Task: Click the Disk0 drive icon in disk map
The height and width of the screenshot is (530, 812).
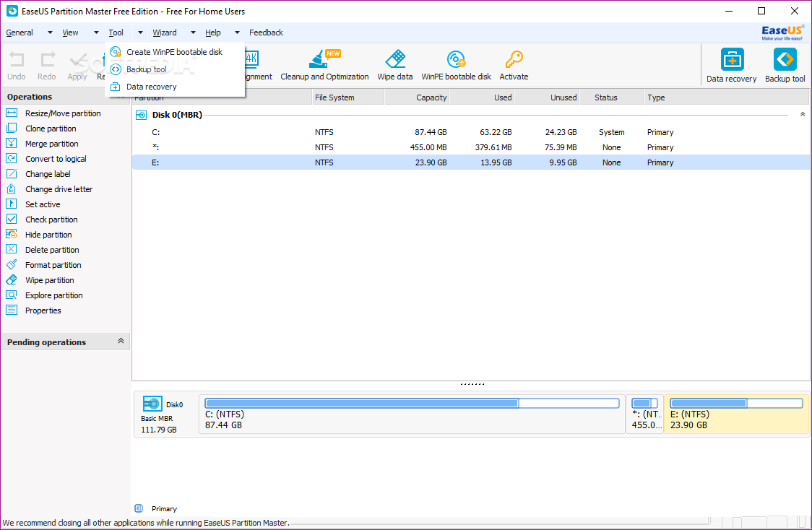Action: point(152,404)
